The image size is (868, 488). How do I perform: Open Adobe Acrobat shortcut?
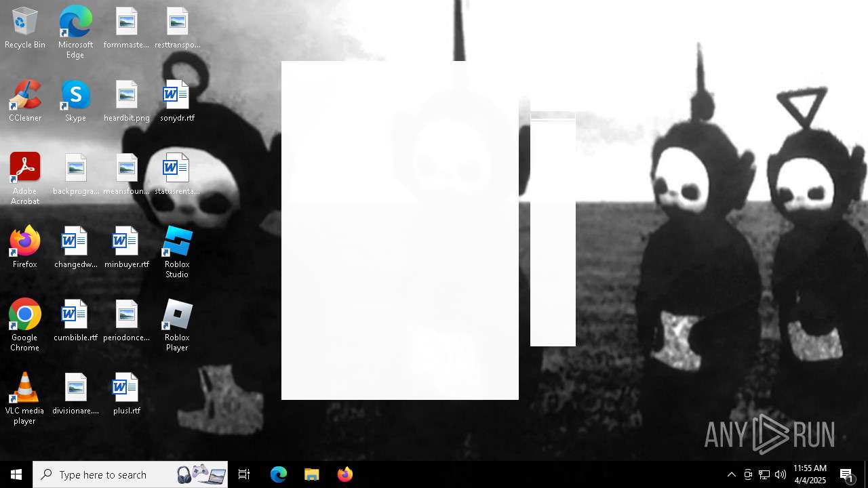tap(24, 178)
